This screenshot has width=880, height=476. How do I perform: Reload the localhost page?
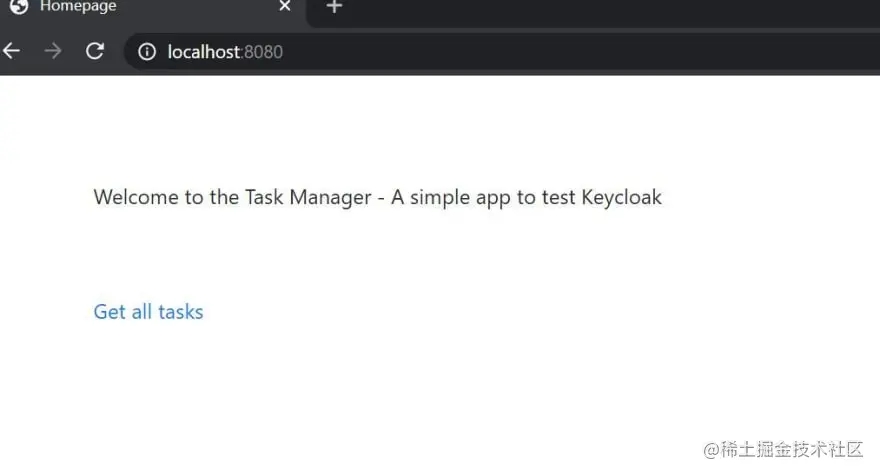click(95, 51)
